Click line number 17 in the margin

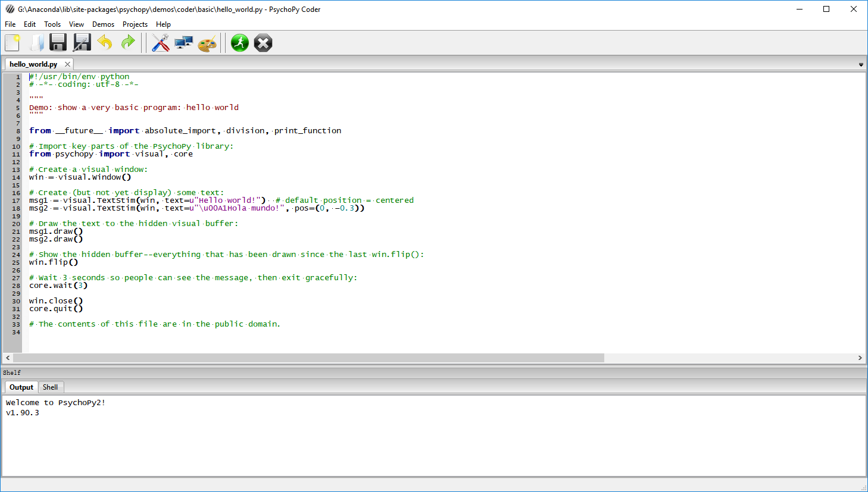16,200
